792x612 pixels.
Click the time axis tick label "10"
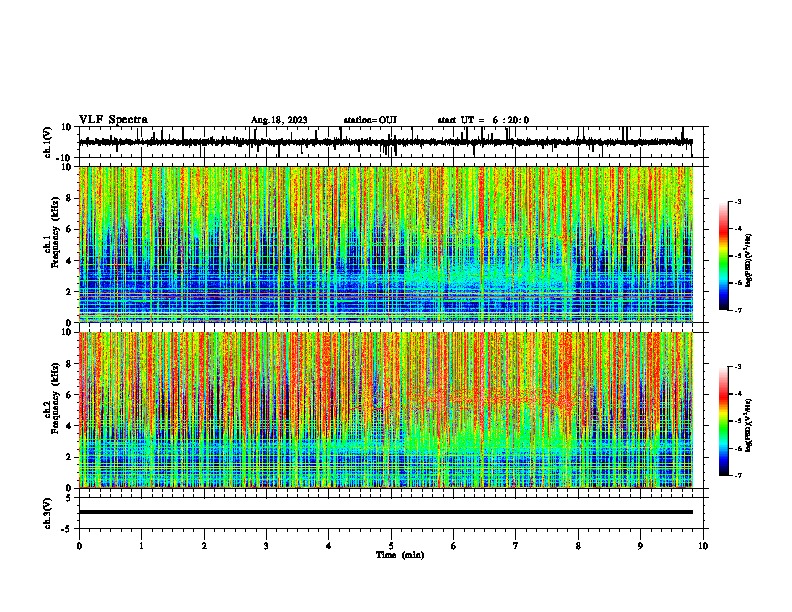click(x=703, y=546)
